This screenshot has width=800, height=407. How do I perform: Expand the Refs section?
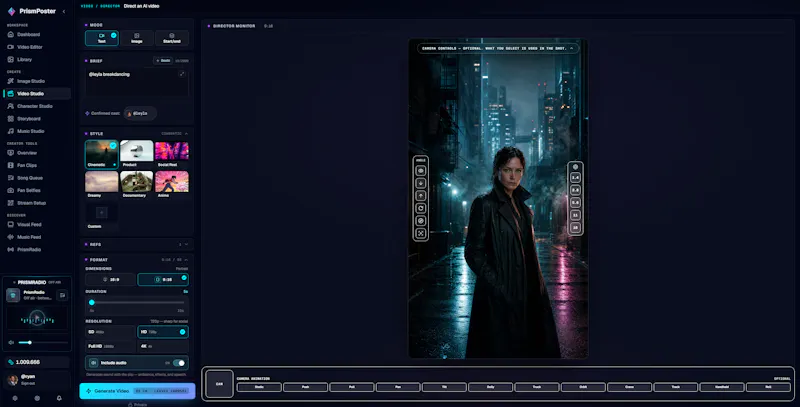click(186, 244)
